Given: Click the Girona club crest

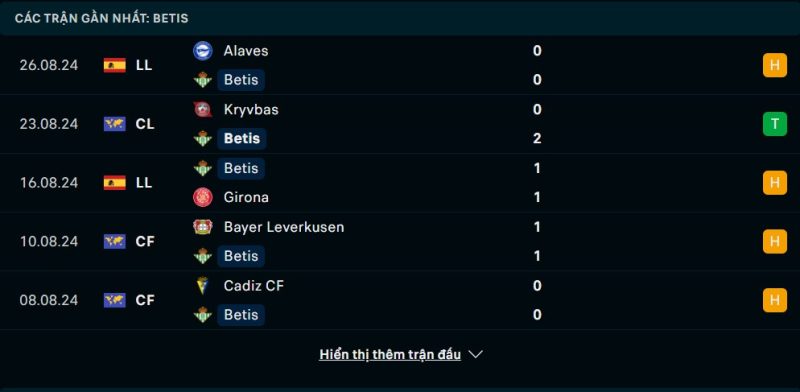Looking at the screenshot, I should (203, 197).
